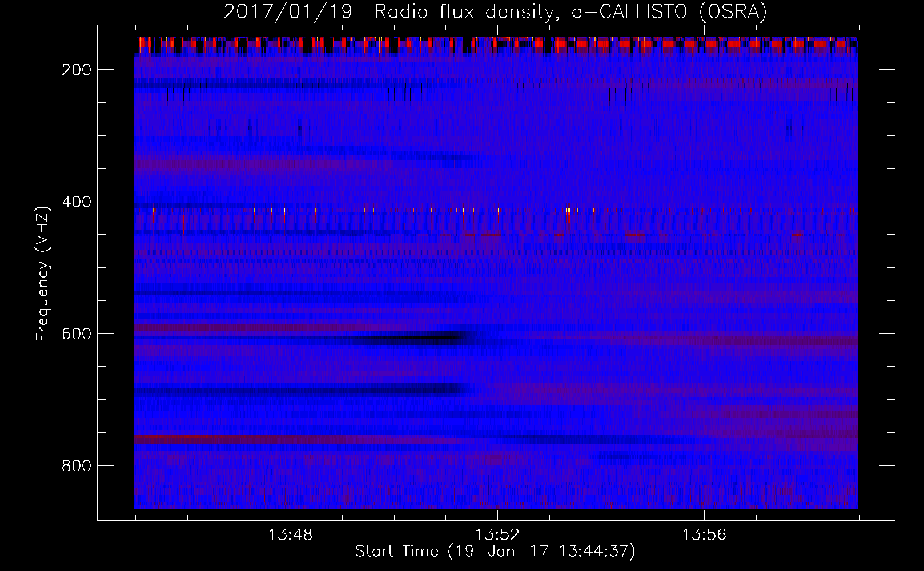The image size is (924, 571).
Task: Click the 13:48 time tick label
Action: coord(291,535)
